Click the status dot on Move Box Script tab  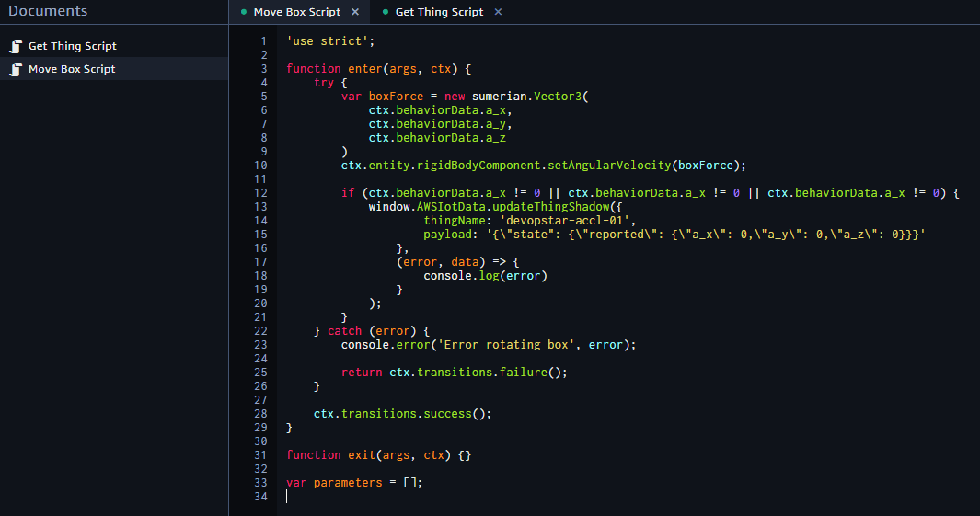click(x=243, y=13)
